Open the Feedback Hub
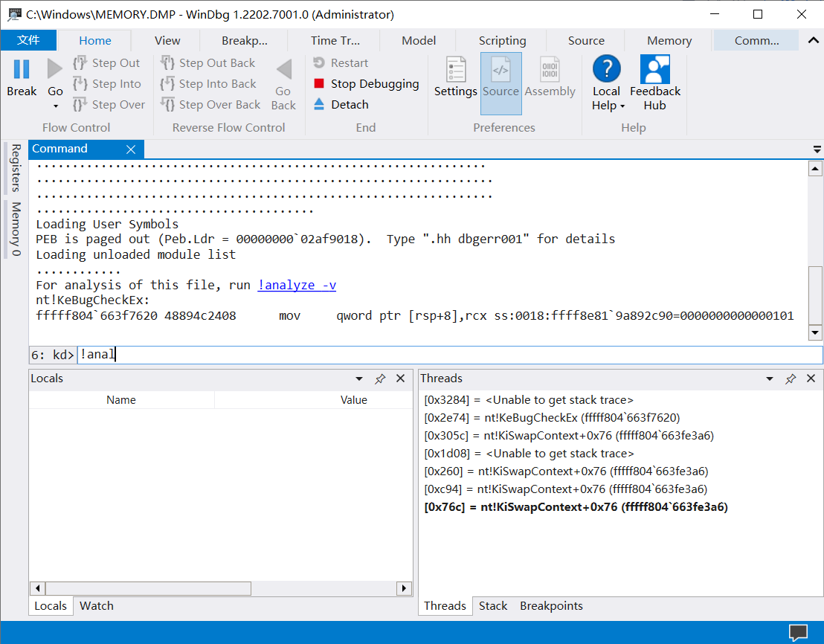This screenshot has width=824, height=644. (x=654, y=83)
